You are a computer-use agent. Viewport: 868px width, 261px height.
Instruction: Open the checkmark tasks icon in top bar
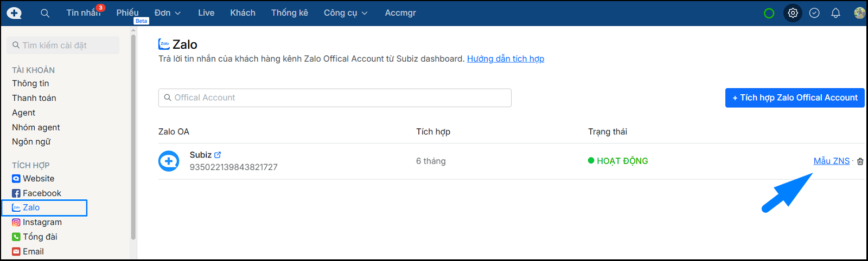click(814, 13)
